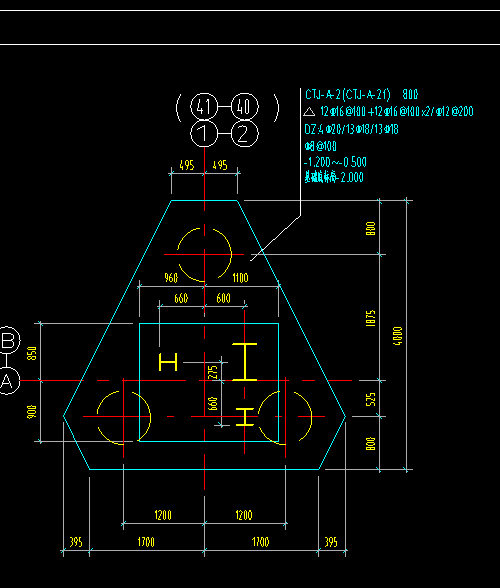Click axis bubble labeled 1
This screenshot has width=500, height=588.
point(204,134)
